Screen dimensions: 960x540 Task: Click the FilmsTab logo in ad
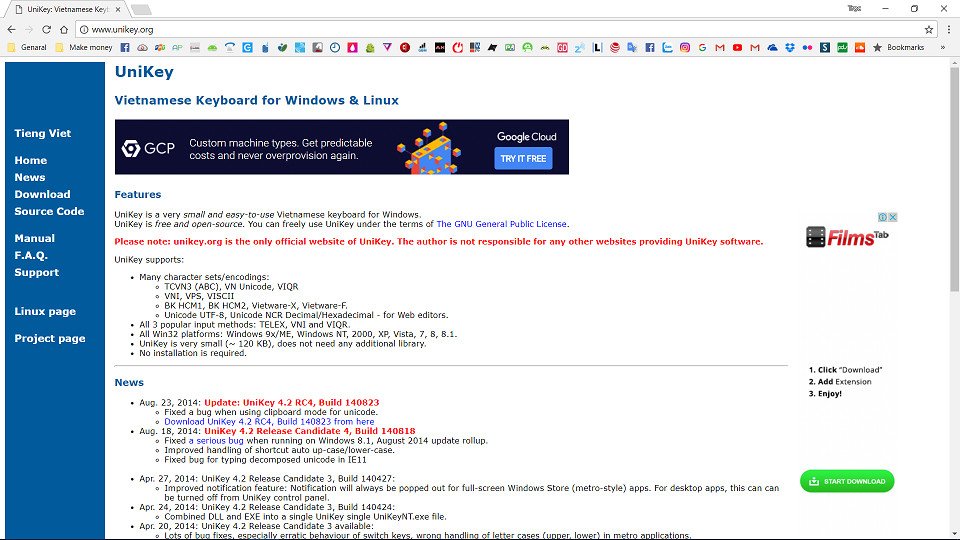click(847, 236)
